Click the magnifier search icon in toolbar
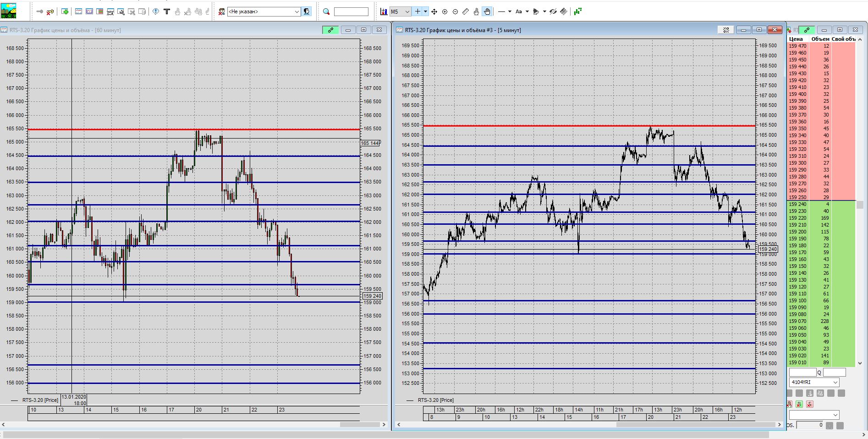The width and height of the screenshot is (868, 439). point(326,11)
